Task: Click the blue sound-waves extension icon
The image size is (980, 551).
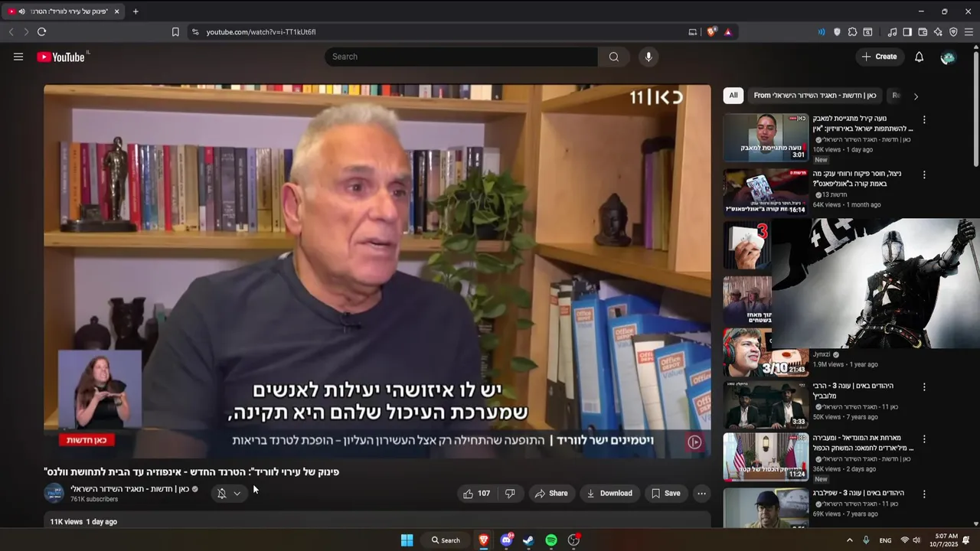Action: (x=822, y=32)
